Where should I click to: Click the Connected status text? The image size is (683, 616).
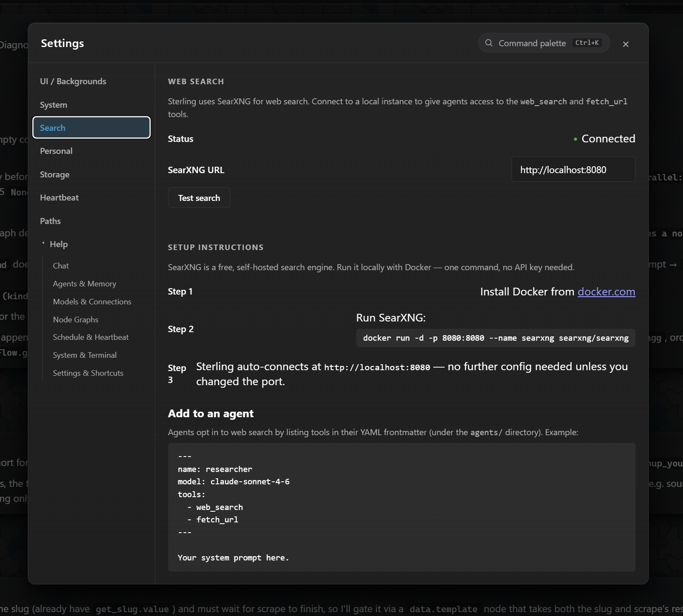(608, 139)
